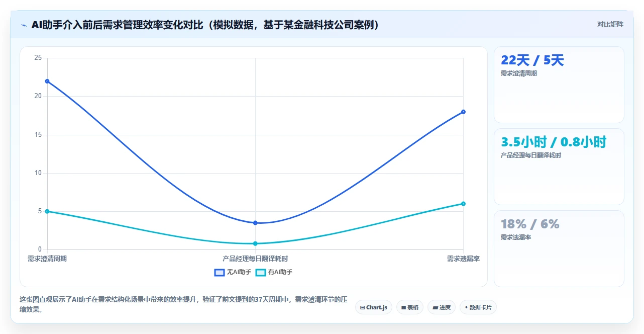644x334 pixels.
Task: Click the lightning icon beside the title
Action: [24, 25]
